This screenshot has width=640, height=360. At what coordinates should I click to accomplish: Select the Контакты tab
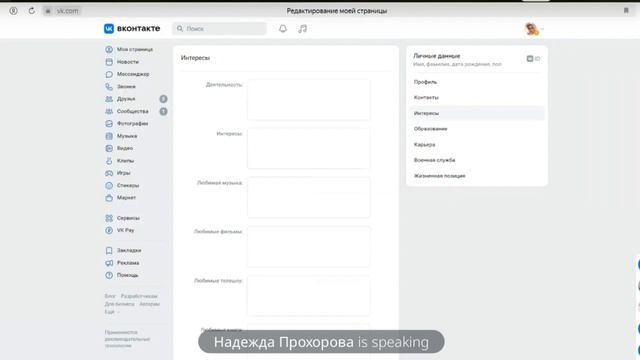(x=477, y=98)
